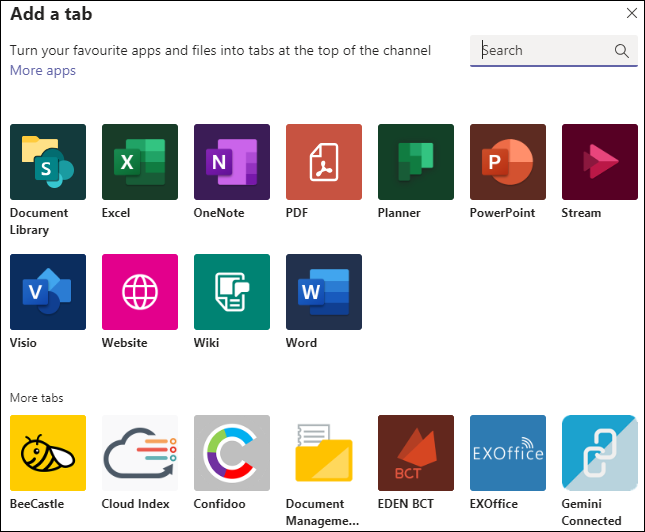This screenshot has height=532, width=645.
Task: Focus the Search input field
Action: pyautogui.click(x=554, y=51)
